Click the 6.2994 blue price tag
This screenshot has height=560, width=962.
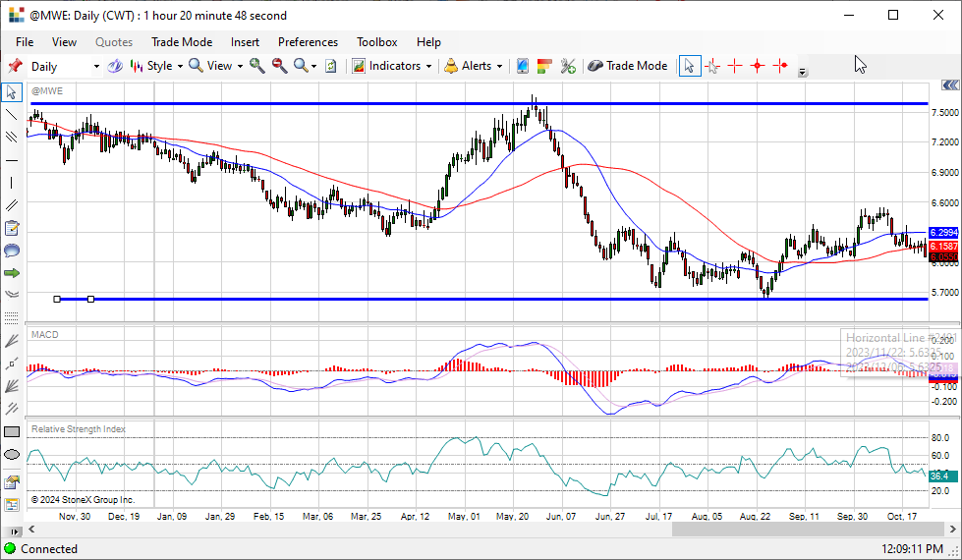click(x=943, y=233)
